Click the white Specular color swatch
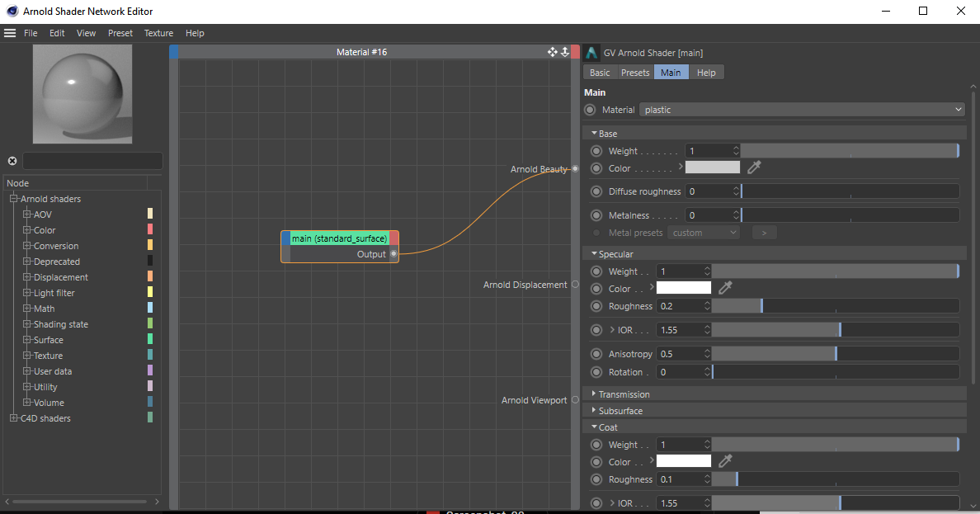 pyautogui.click(x=683, y=287)
